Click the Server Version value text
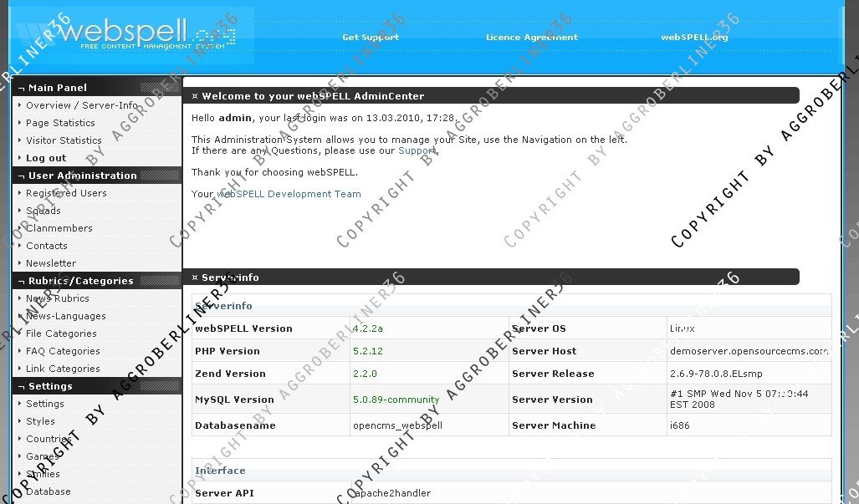 point(739,399)
